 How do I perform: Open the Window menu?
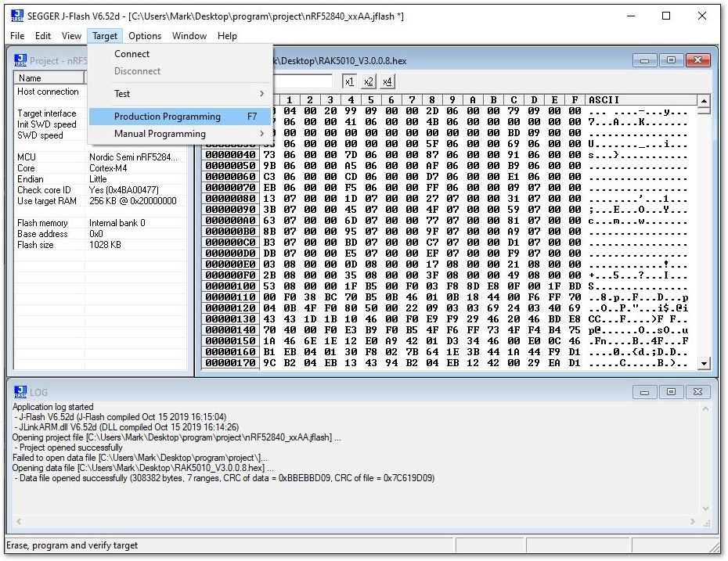[x=189, y=36]
